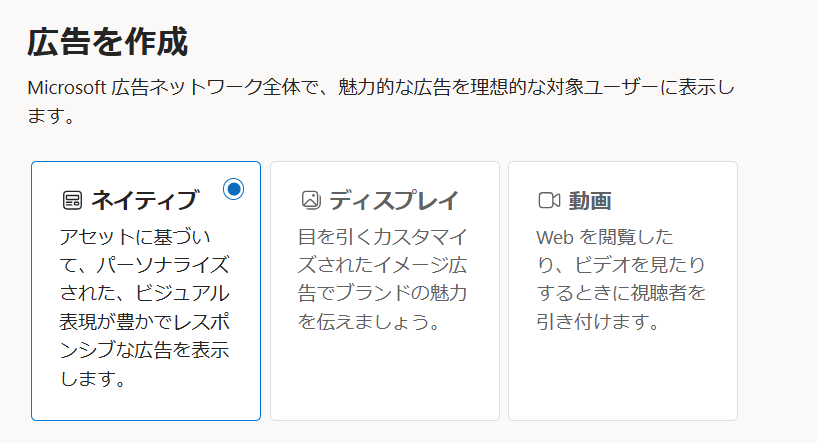Viewport: 817px width, 443px height.
Task: Click the video camera icon beside 動画
Action: [549, 200]
